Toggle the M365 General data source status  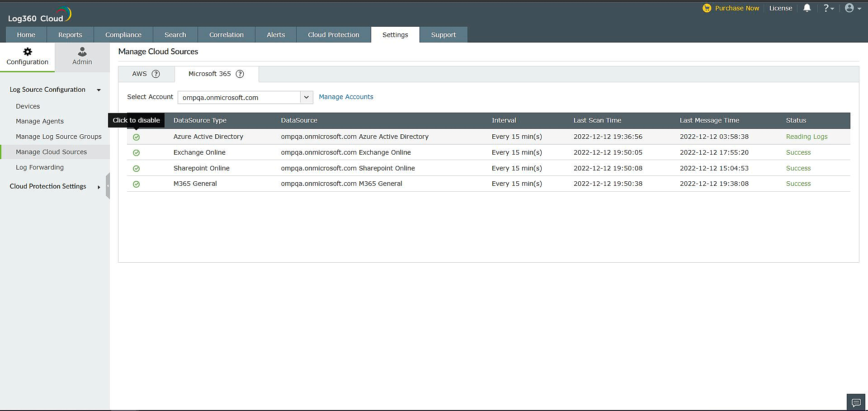(x=136, y=184)
